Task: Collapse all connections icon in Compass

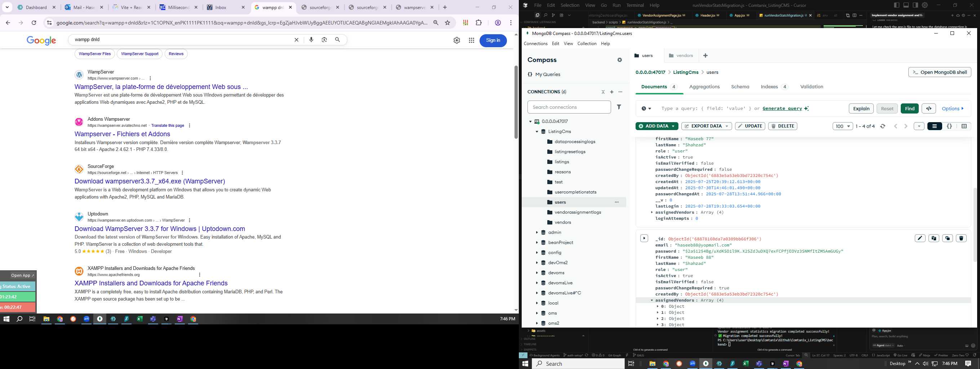Action: point(603,92)
